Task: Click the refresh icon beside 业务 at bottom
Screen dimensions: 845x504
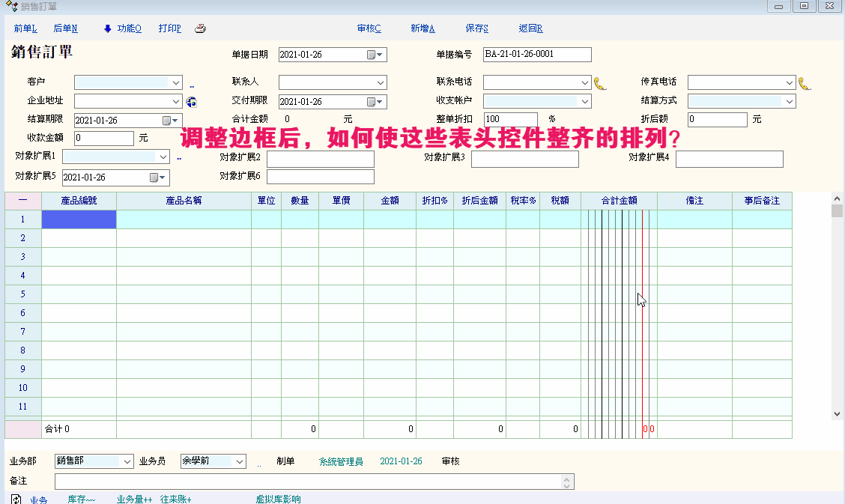Action: tap(16, 500)
